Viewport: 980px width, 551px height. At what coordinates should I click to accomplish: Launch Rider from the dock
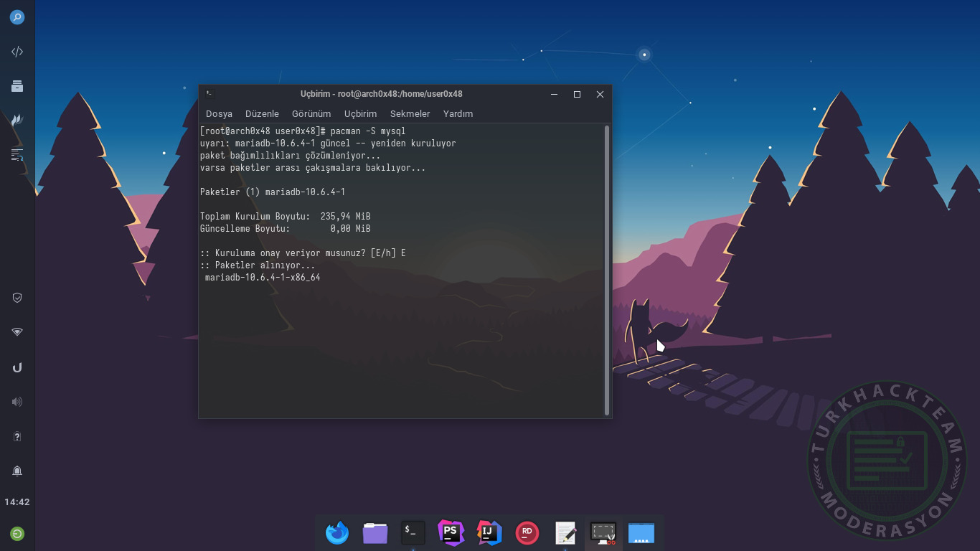(527, 532)
